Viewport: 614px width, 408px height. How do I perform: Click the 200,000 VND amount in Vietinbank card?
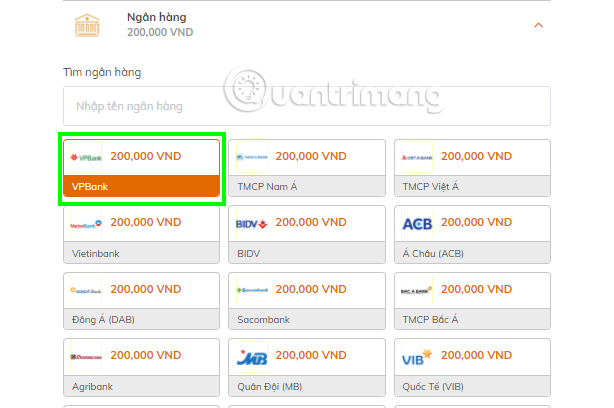click(146, 222)
